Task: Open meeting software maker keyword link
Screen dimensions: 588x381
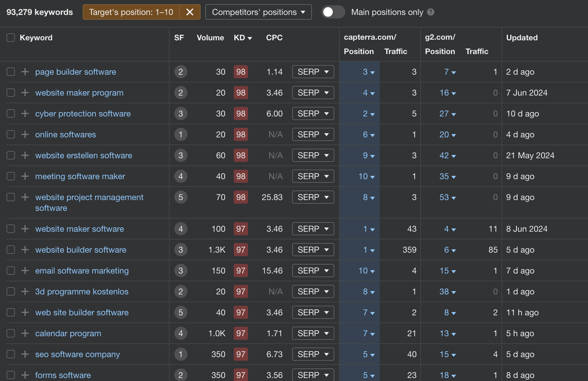Action: [x=80, y=176]
